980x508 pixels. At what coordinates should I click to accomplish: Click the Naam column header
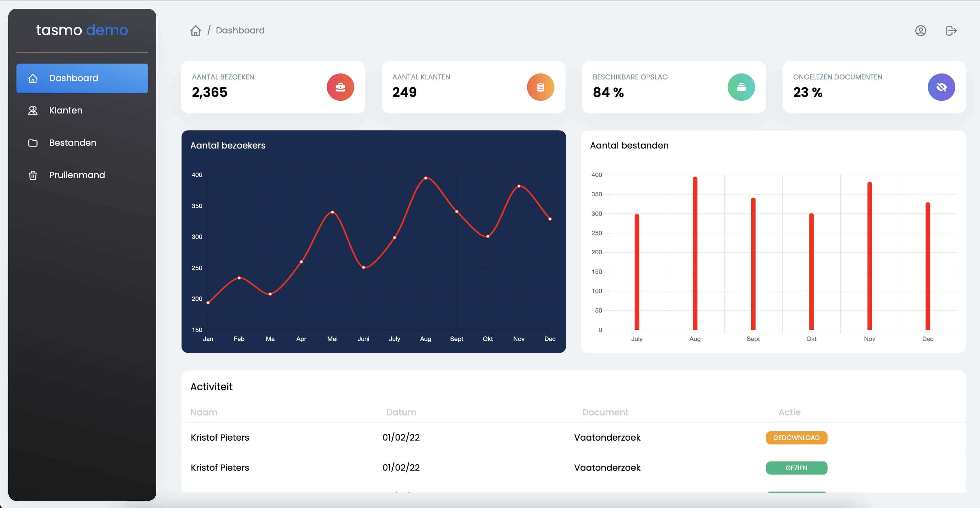coord(204,413)
